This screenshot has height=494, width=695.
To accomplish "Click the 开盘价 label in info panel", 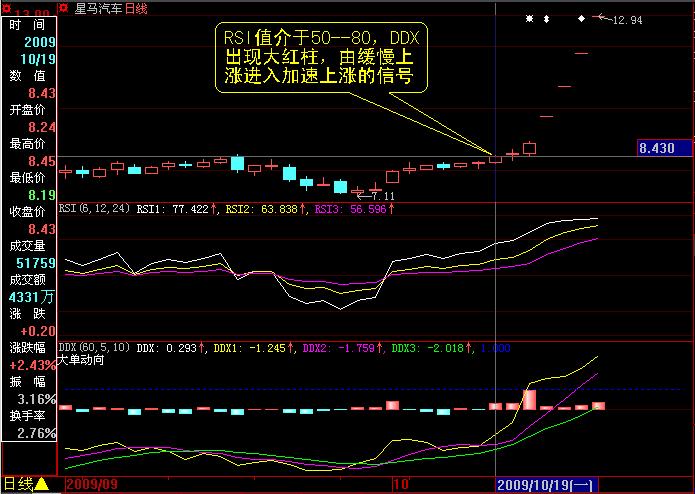I will pyautogui.click(x=27, y=110).
